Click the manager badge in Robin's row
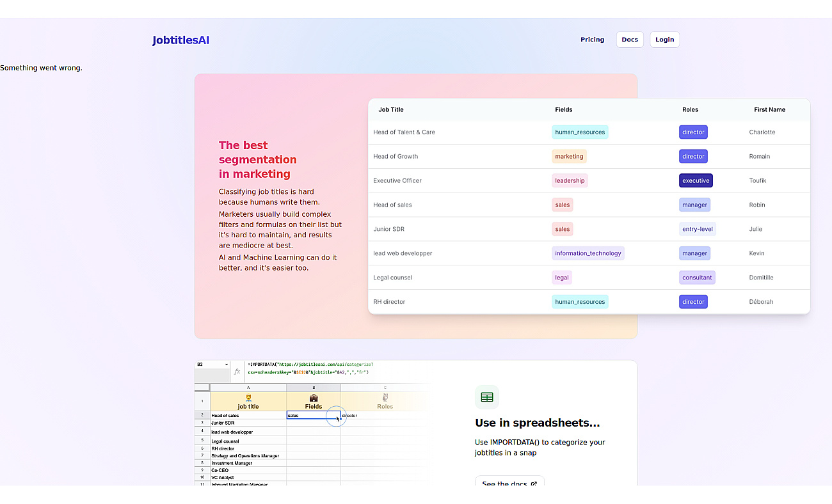 coord(694,205)
